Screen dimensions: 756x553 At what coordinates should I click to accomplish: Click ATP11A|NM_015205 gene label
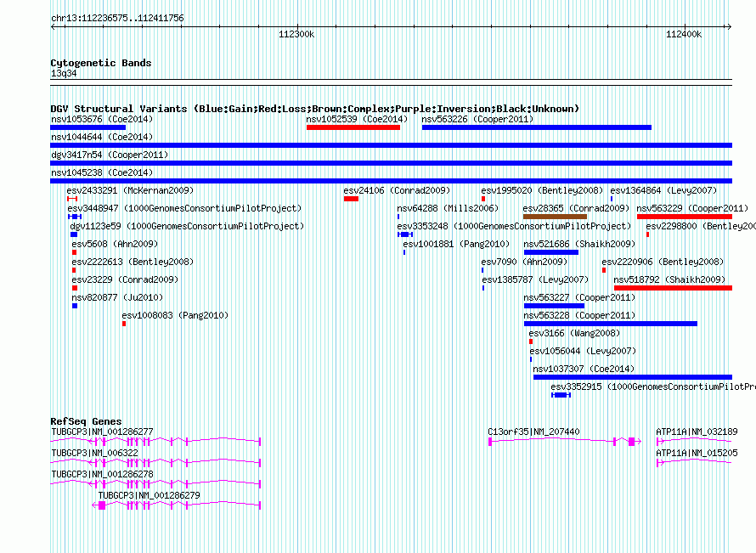[x=697, y=453]
